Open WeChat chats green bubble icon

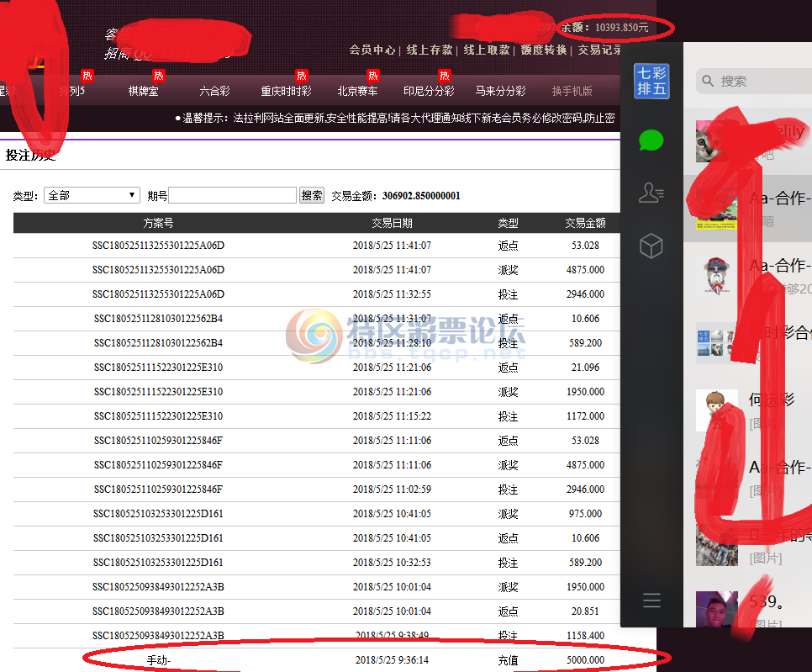[651, 140]
